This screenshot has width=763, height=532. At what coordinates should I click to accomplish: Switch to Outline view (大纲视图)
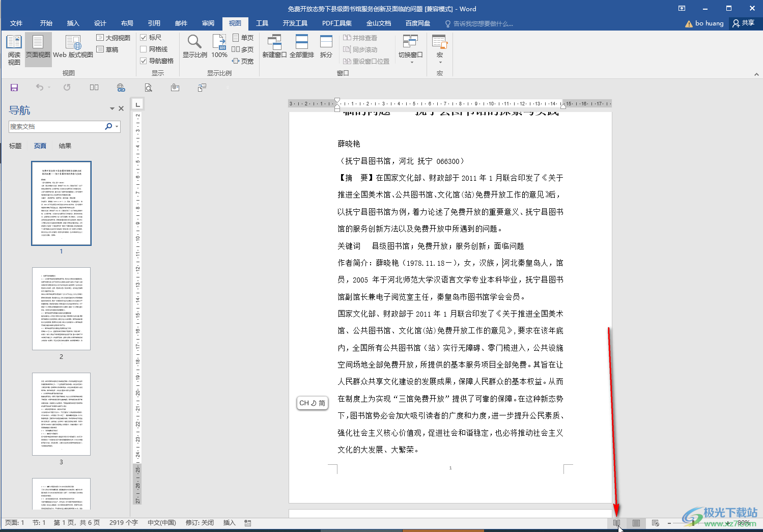pyautogui.click(x=113, y=38)
